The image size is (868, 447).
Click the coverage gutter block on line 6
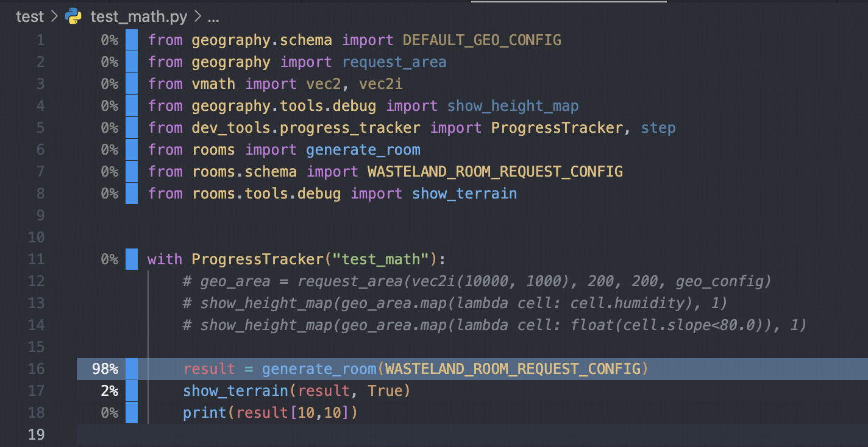[132, 149]
